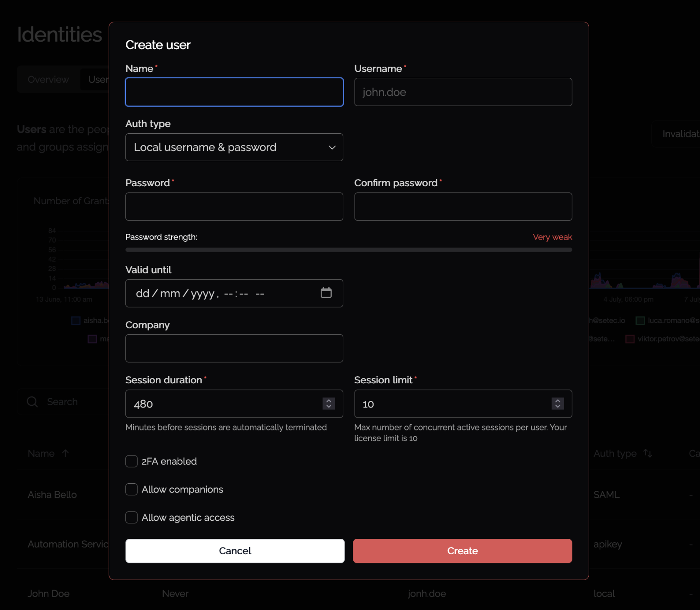This screenshot has width=700, height=610.
Task: Click the Session limit stepper arrows
Action: [x=557, y=403]
